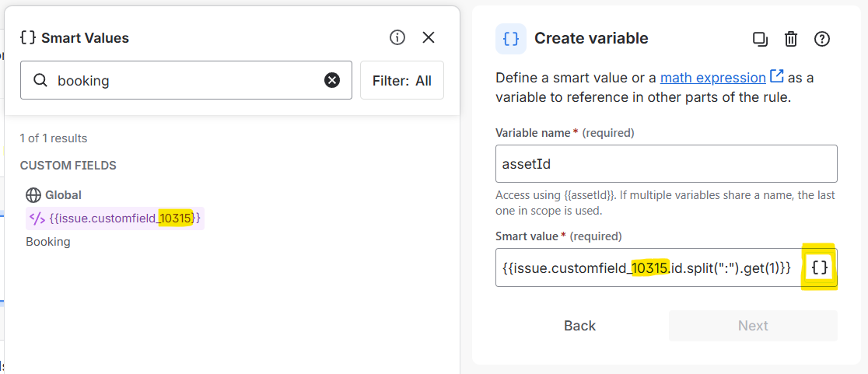The width and height of the screenshot is (868, 374).
Task: Open help with the question-mark icon
Action: point(821,39)
